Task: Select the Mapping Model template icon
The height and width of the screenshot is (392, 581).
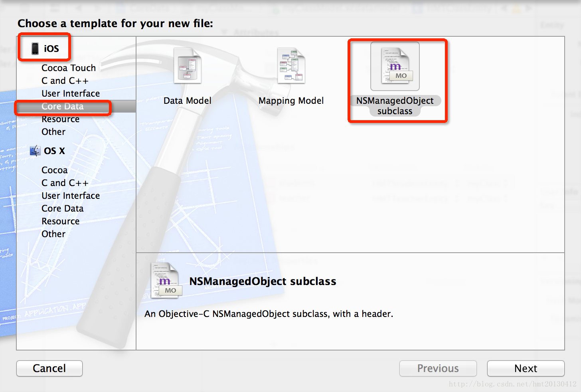Action: pyautogui.click(x=291, y=66)
